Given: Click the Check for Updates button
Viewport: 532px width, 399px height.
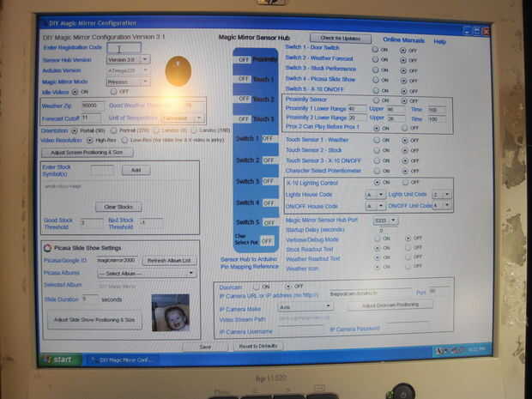Looking at the screenshot, I should pos(341,38).
